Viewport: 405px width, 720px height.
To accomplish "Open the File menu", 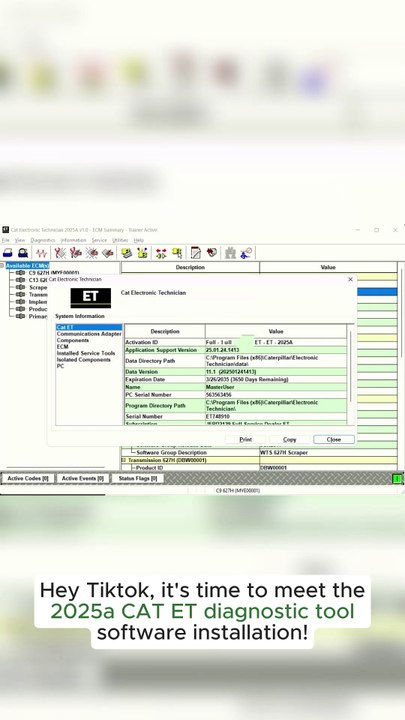I will click(6, 240).
